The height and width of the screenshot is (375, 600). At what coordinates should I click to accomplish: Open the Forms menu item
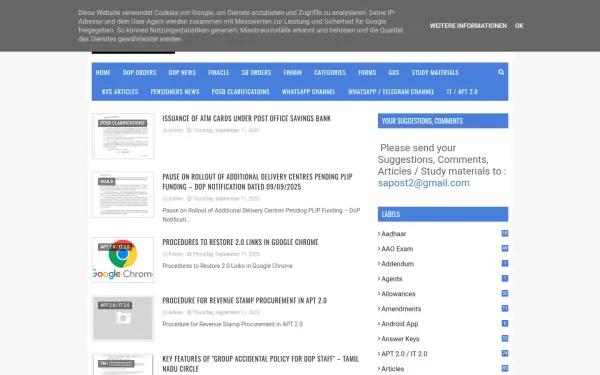[x=367, y=72]
